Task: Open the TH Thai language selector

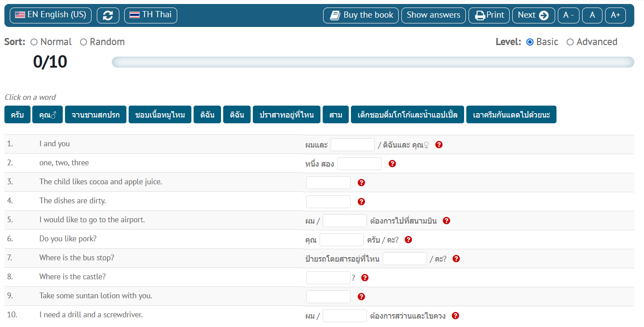Action: pos(151,15)
